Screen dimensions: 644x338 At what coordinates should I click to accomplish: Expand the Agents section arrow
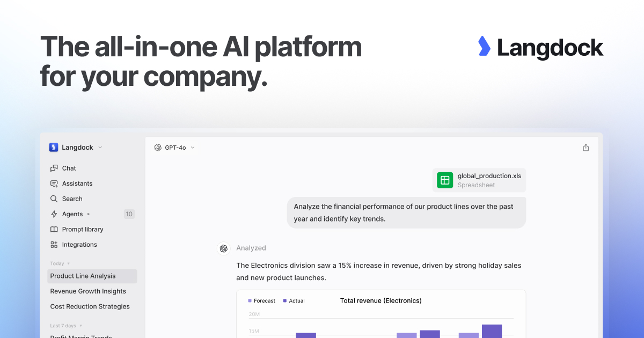coord(87,214)
